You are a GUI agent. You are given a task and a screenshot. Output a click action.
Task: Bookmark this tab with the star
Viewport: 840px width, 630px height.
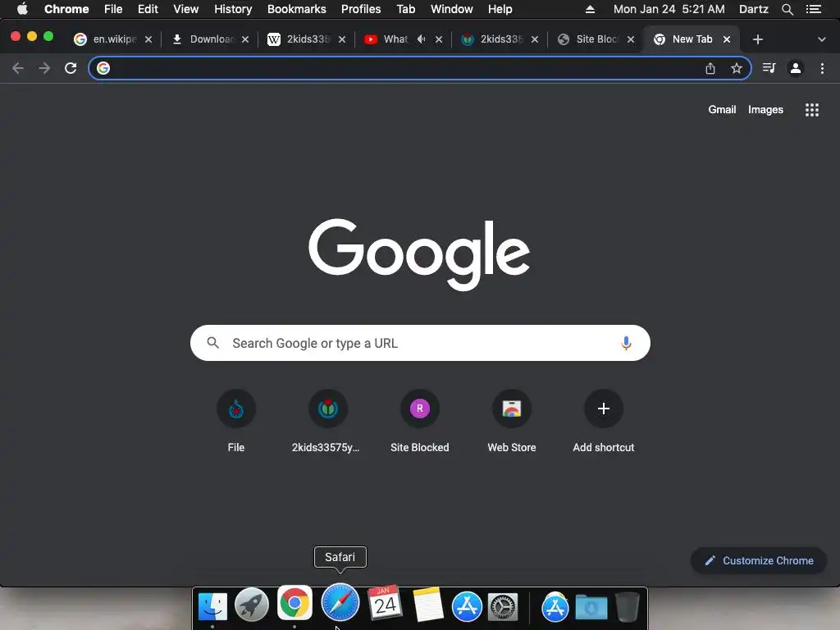pyautogui.click(x=737, y=68)
